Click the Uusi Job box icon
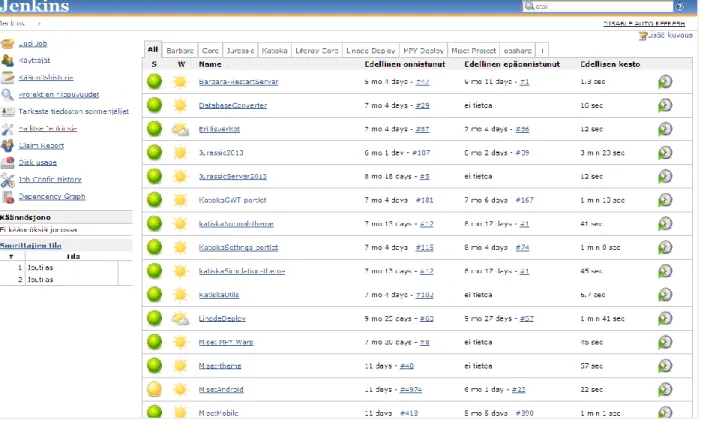This screenshot has height=424, width=701. (8, 43)
